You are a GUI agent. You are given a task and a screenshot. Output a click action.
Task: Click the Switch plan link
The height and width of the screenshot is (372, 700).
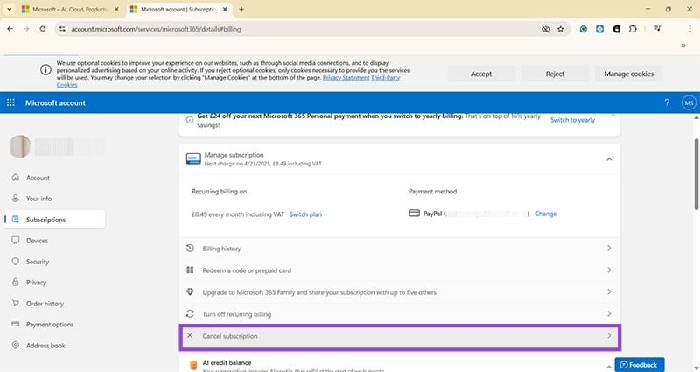pyautogui.click(x=305, y=214)
